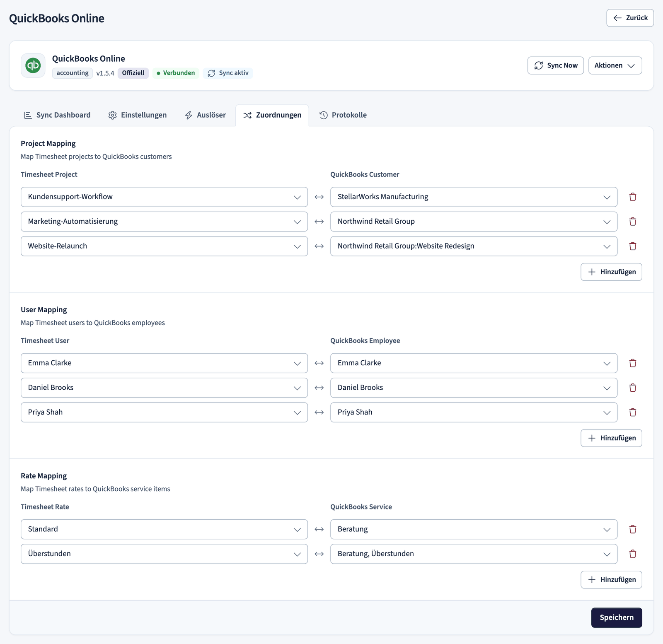Add a new project mapping with Hinzufügen
Image resolution: width=663 pixels, height=644 pixels.
(x=611, y=272)
